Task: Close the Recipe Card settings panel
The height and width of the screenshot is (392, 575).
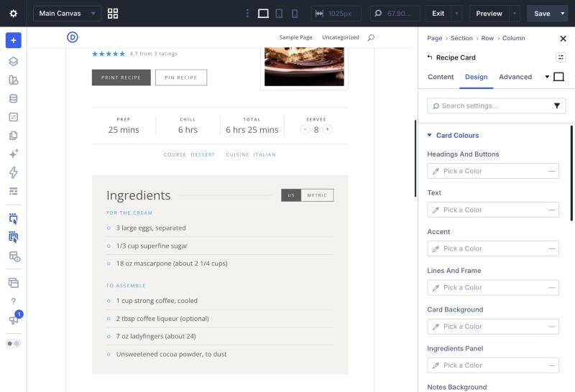Action: tap(563, 39)
